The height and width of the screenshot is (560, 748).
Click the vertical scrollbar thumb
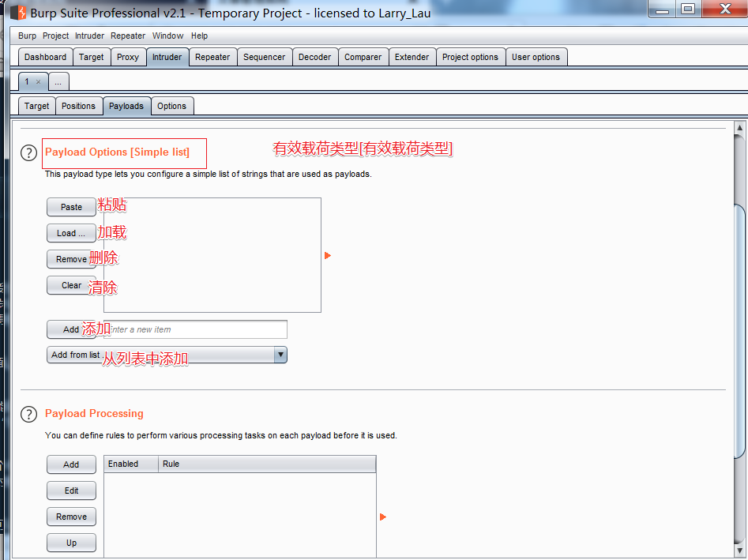[x=740, y=332]
